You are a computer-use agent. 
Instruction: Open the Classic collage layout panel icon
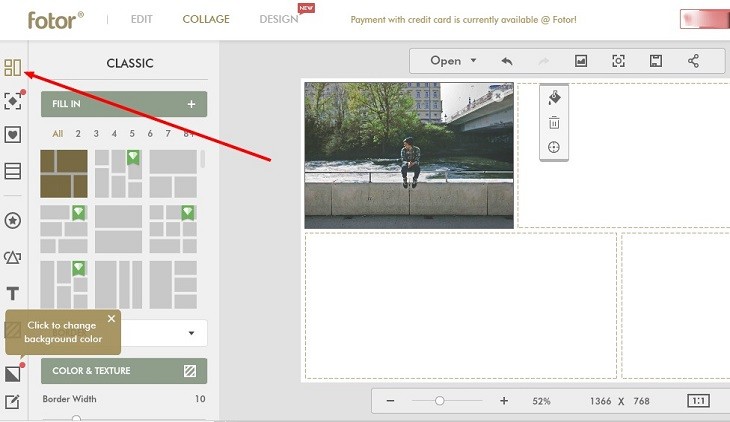[x=13, y=68]
